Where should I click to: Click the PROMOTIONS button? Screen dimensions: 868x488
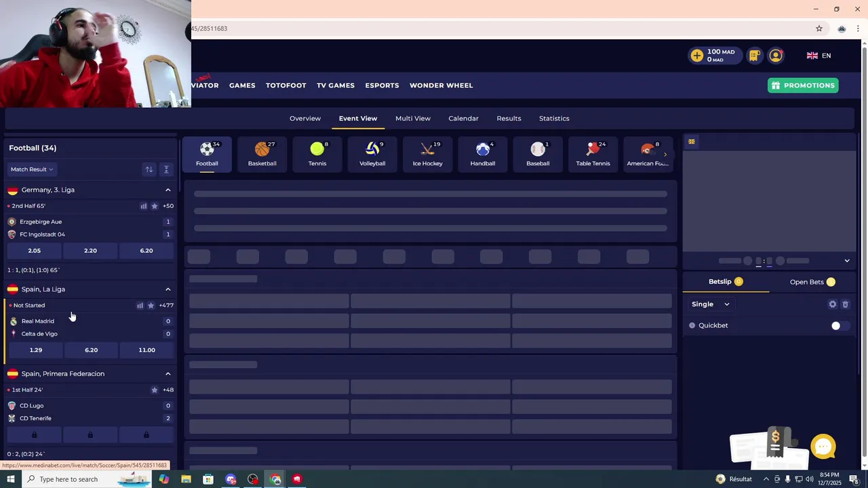803,85
